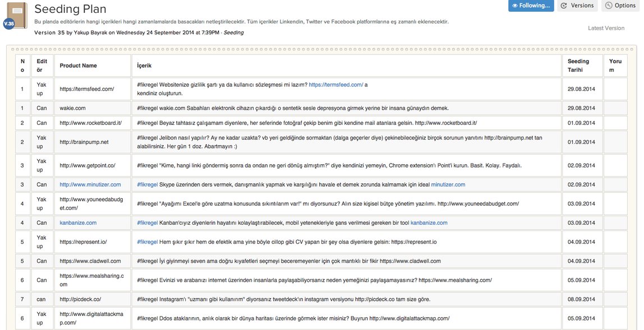Click the Editör column header

[42, 66]
